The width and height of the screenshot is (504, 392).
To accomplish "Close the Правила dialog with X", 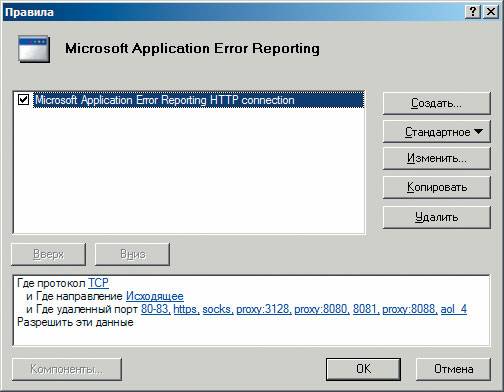I will tap(491, 12).
